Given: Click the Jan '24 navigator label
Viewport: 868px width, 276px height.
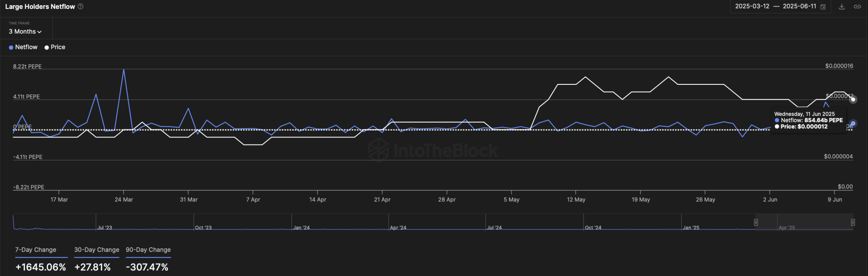Looking at the screenshot, I should coord(301,228).
